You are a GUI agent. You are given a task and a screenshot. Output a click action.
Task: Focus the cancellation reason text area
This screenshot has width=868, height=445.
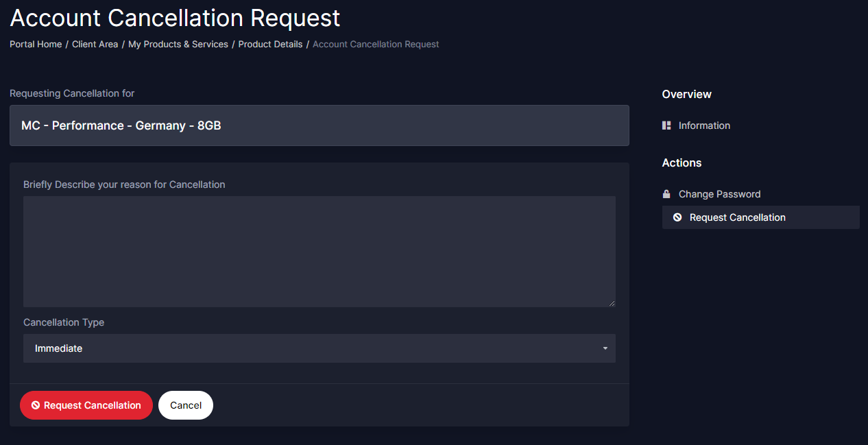pyautogui.click(x=319, y=251)
